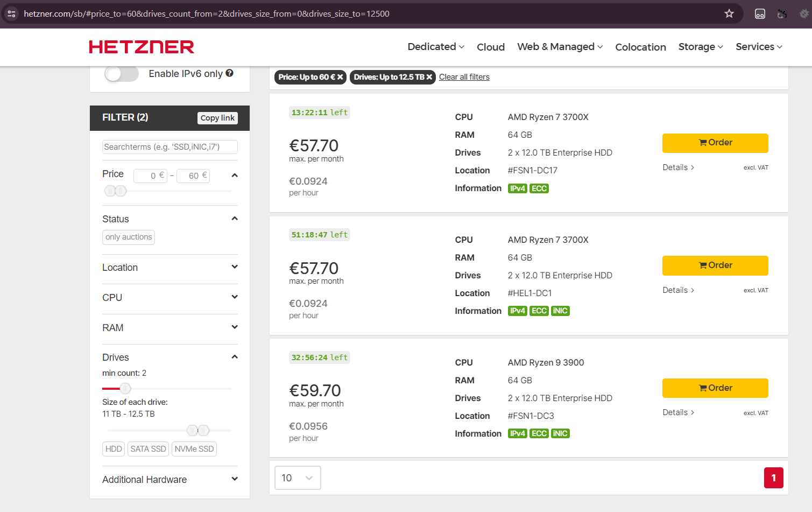Click the AMD Ryzen 9 3900 CPU text
The width and height of the screenshot is (812, 512).
pos(546,363)
